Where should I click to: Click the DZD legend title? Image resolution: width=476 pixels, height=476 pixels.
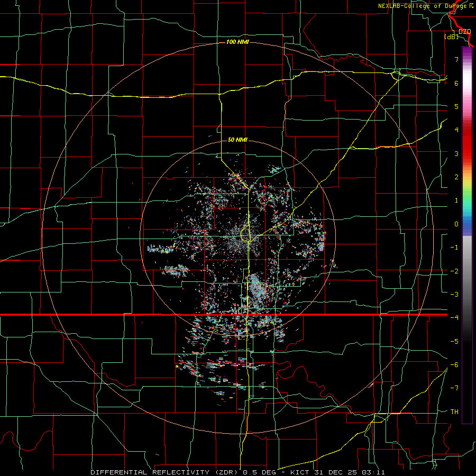pos(465,32)
